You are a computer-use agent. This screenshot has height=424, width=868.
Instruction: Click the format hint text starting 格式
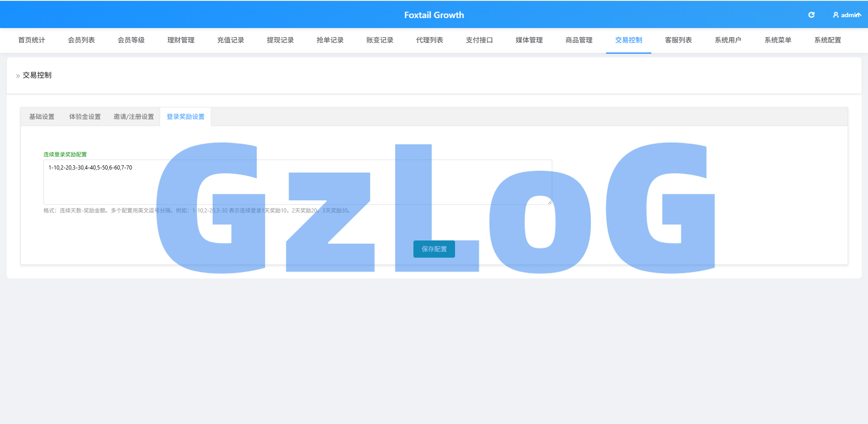[197, 211]
